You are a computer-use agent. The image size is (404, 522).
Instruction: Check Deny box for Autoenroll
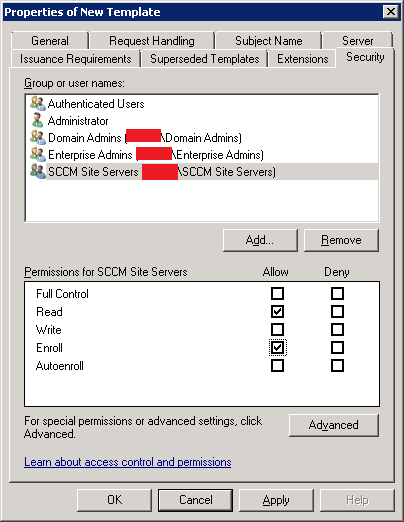click(x=337, y=366)
